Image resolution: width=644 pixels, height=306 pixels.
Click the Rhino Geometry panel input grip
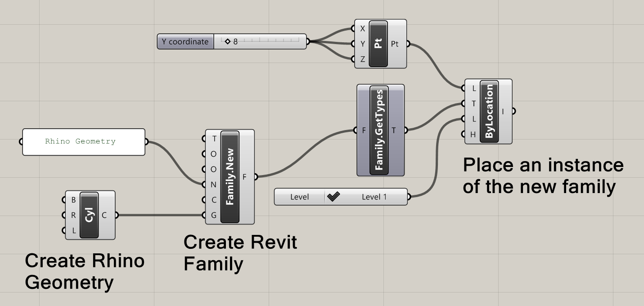pyautogui.click(x=21, y=142)
